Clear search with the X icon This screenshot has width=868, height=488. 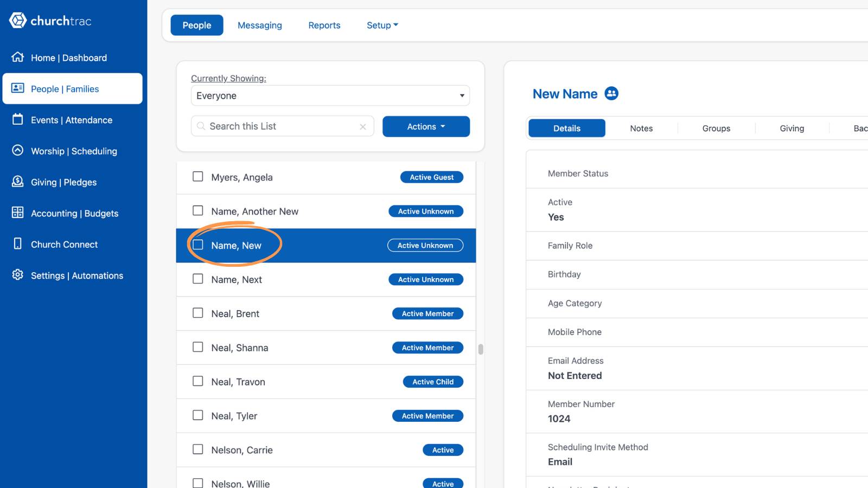(x=363, y=127)
